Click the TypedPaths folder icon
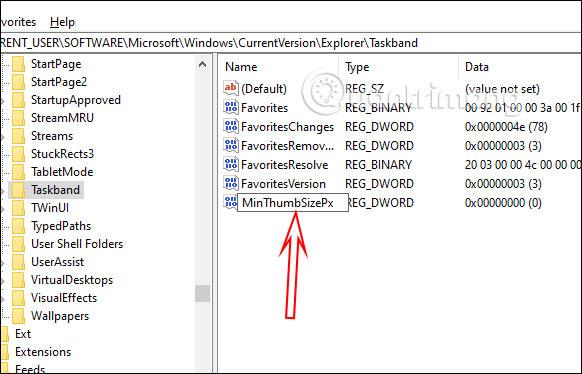 (x=18, y=226)
